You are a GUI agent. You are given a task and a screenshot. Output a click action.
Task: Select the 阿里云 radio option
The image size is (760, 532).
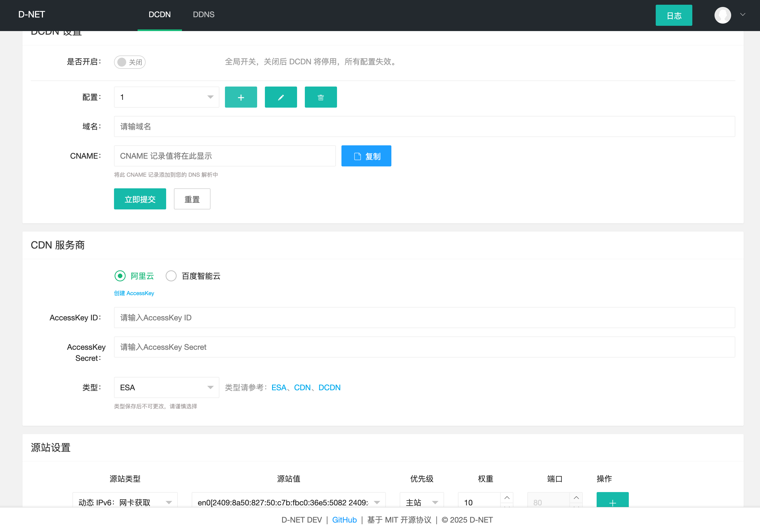[x=120, y=276]
